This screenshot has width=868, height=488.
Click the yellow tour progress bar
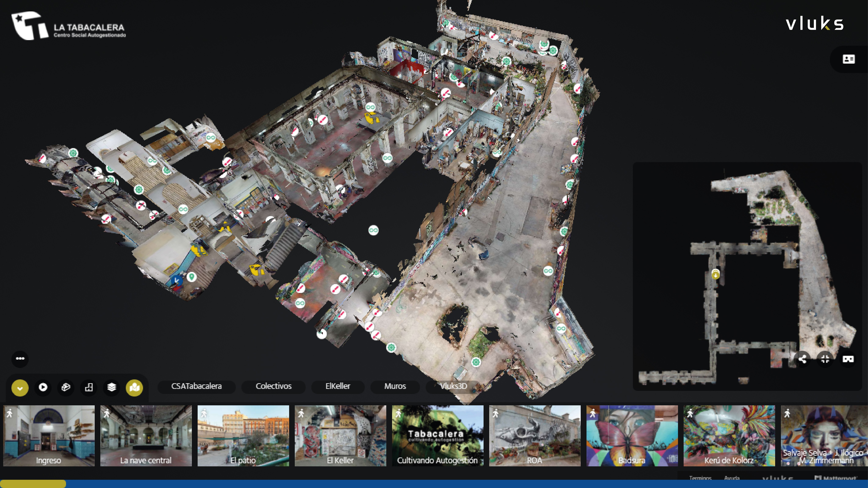pyautogui.click(x=33, y=484)
